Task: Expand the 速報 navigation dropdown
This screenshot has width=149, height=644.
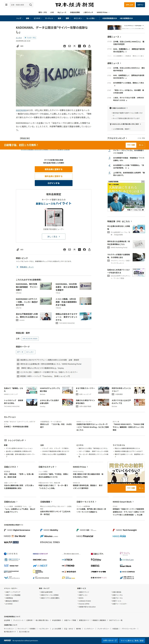Action: coord(28,18)
